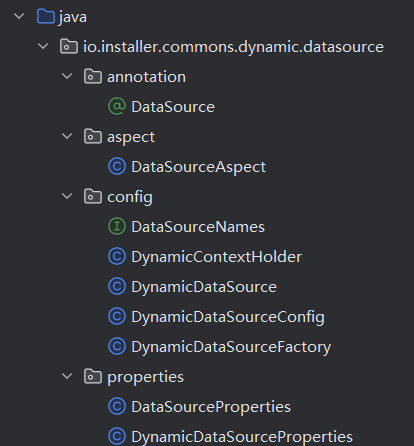Click the class icon of DynamicDataSourceFactory

pyautogui.click(x=117, y=346)
